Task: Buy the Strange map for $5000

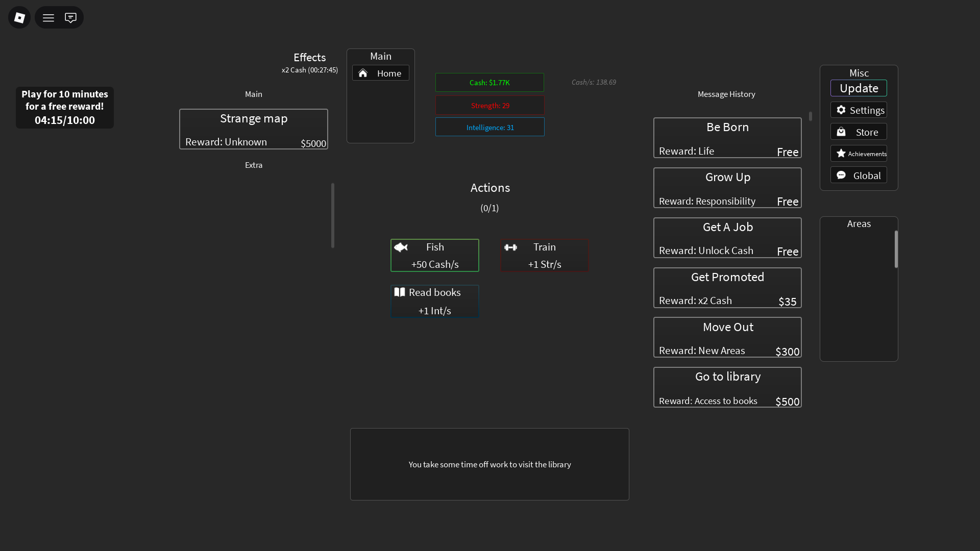Action: point(254,129)
